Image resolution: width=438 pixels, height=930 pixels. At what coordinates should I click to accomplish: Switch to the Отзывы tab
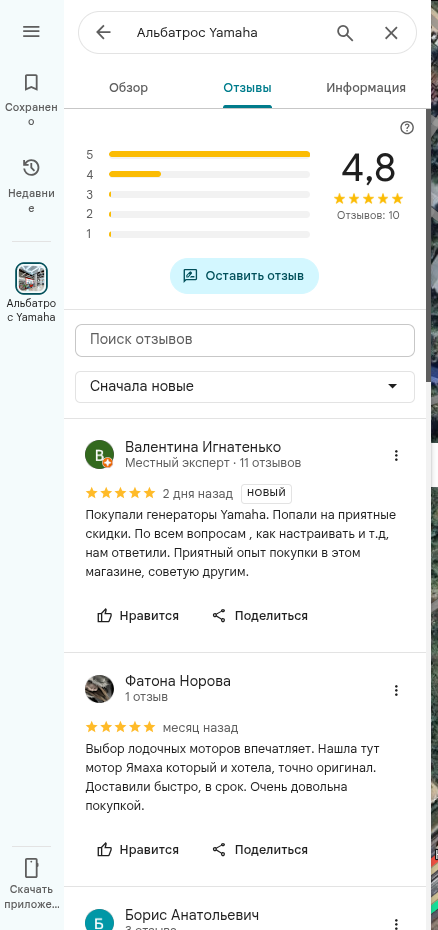coord(247,88)
